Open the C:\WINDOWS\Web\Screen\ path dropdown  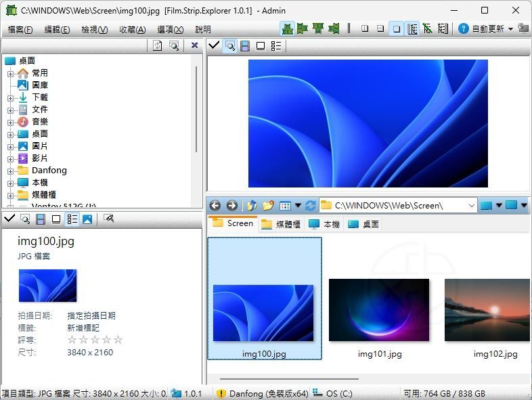tap(471, 206)
